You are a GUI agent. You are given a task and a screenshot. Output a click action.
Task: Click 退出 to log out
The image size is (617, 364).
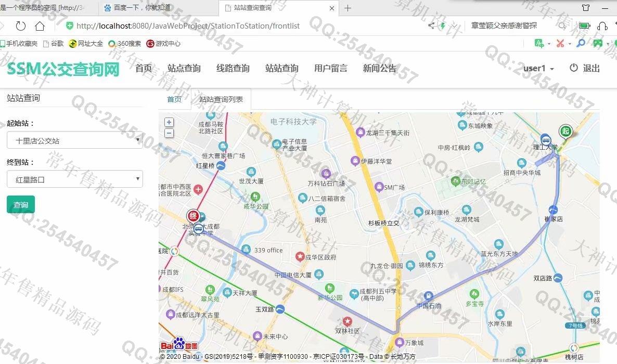[x=592, y=68]
